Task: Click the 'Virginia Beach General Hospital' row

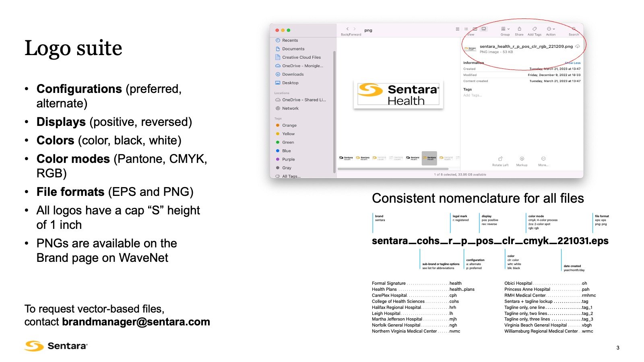Action: click(x=548, y=325)
